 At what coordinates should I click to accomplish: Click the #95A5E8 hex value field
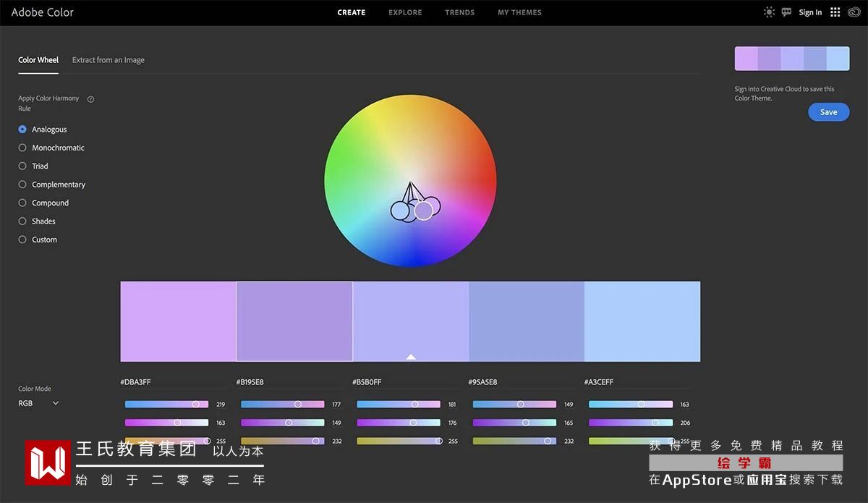pos(482,382)
